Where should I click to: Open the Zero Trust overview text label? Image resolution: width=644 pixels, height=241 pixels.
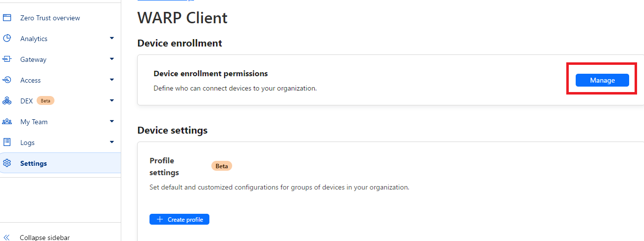pyautogui.click(x=50, y=18)
